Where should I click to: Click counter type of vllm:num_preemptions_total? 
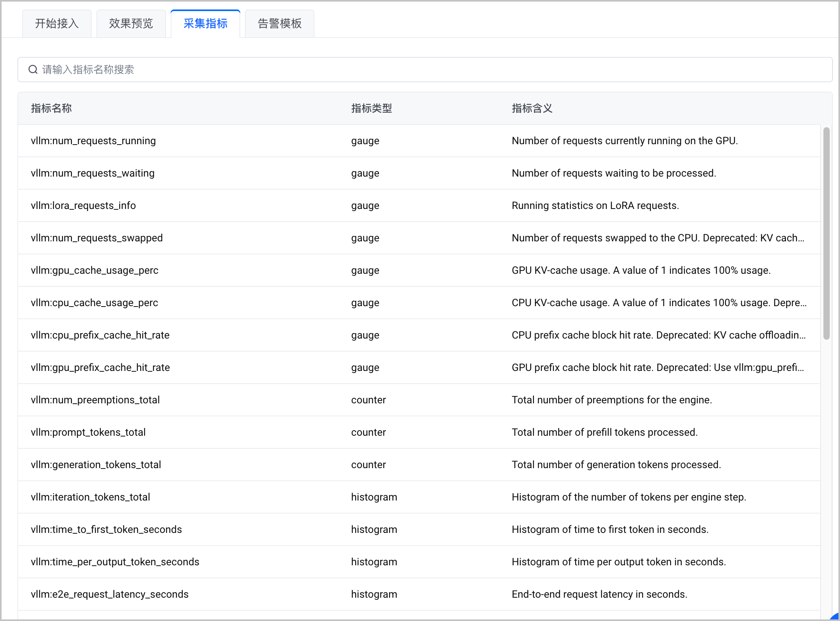coord(369,400)
